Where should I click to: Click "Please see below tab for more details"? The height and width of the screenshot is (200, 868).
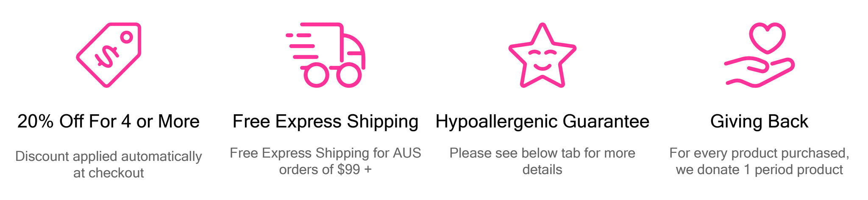pyautogui.click(x=542, y=161)
